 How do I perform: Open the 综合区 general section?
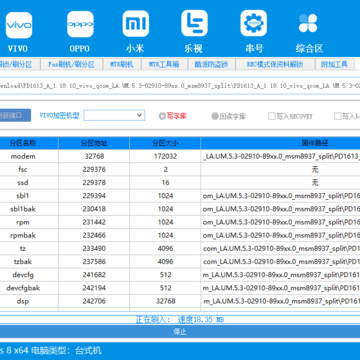click(309, 32)
